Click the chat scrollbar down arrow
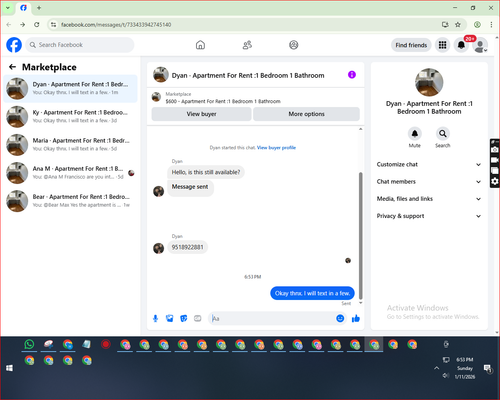This screenshot has width=500, height=400. coord(360,303)
